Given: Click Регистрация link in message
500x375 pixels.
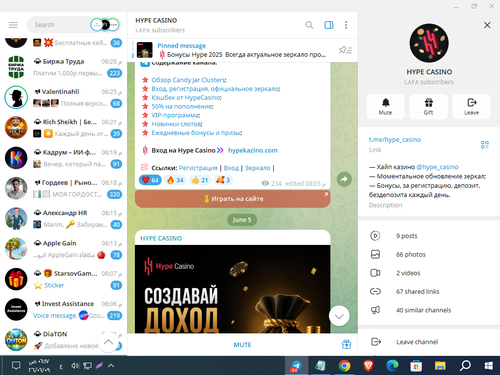Looking at the screenshot, I should tap(198, 168).
